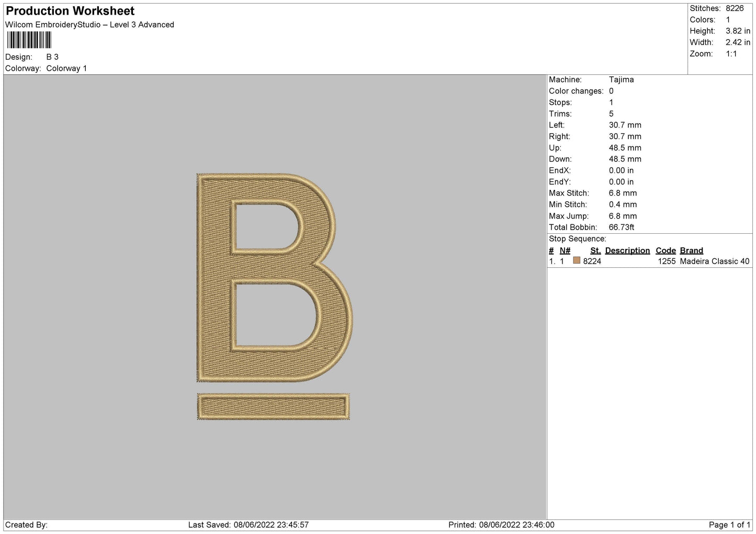The image size is (756, 534).
Task: Click the design name value 'B 3'
Action: 52,57
